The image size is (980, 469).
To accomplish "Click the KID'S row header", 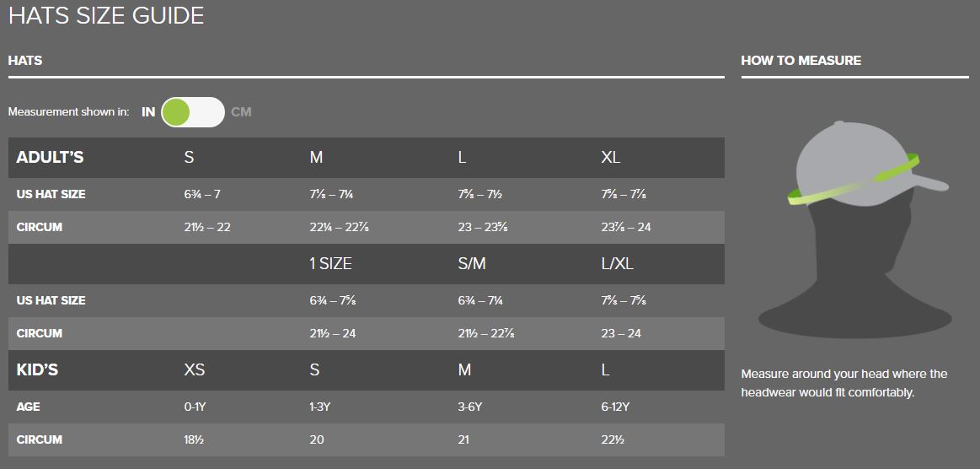I will point(37,370).
